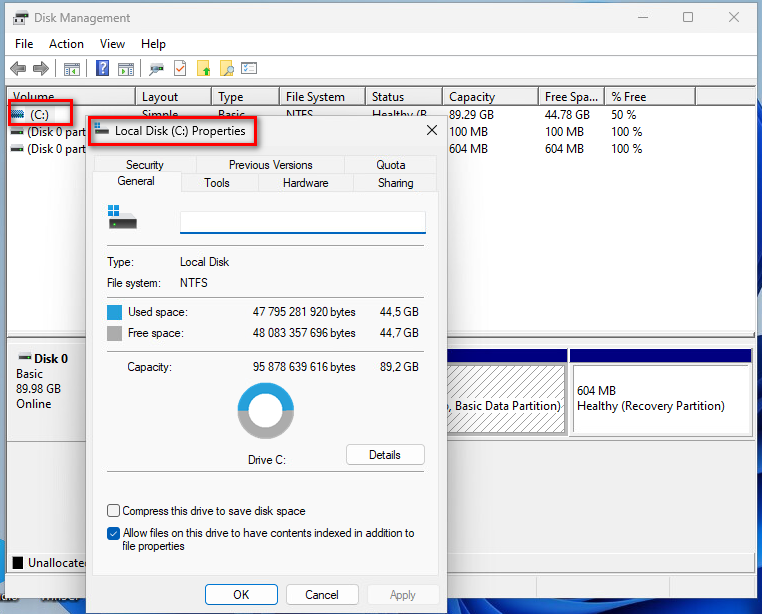Click the Cancel button
Screen dimensions: 762x614
(322, 595)
